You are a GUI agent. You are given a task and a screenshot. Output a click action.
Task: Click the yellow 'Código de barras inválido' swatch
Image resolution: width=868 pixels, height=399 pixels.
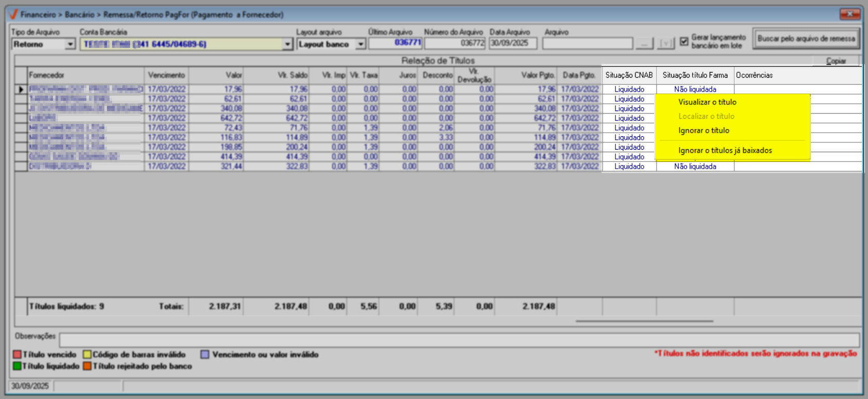pyautogui.click(x=87, y=355)
